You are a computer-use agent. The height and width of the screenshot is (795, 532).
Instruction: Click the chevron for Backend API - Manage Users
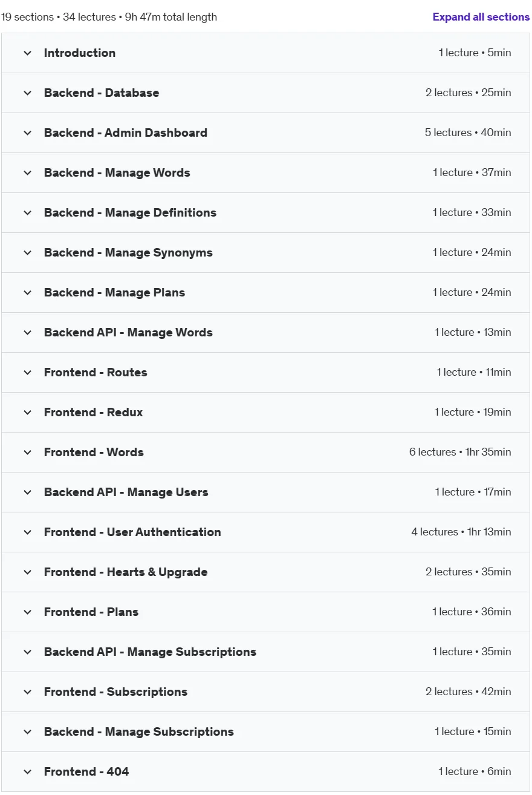tap(27, 492)
